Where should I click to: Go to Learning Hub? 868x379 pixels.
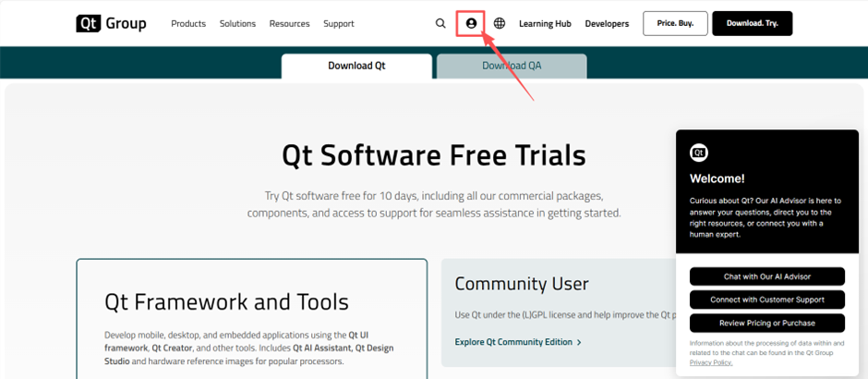coord(545,24)
